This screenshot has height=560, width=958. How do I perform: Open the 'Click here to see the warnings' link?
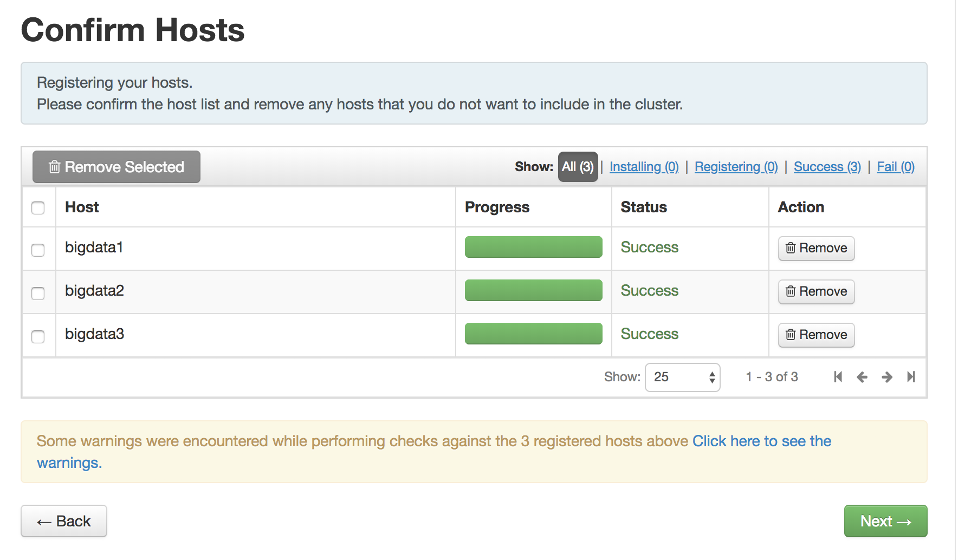tap(761, 441)
